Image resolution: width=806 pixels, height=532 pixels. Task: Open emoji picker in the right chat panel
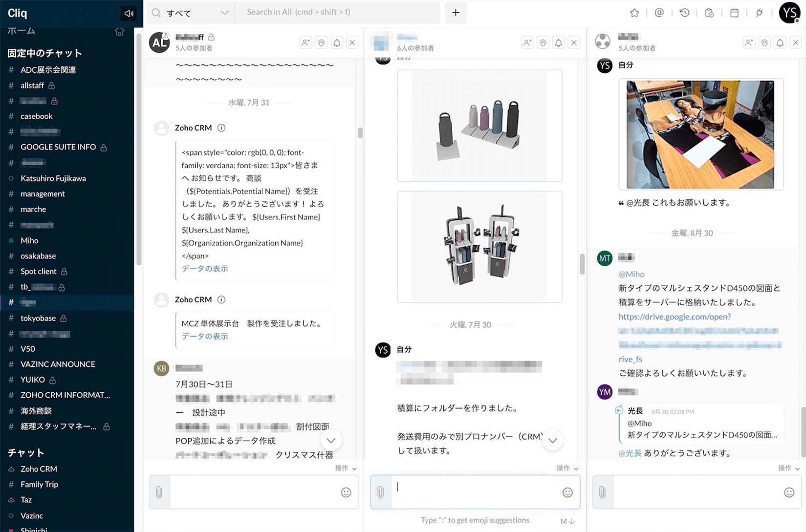coord(789,492)
